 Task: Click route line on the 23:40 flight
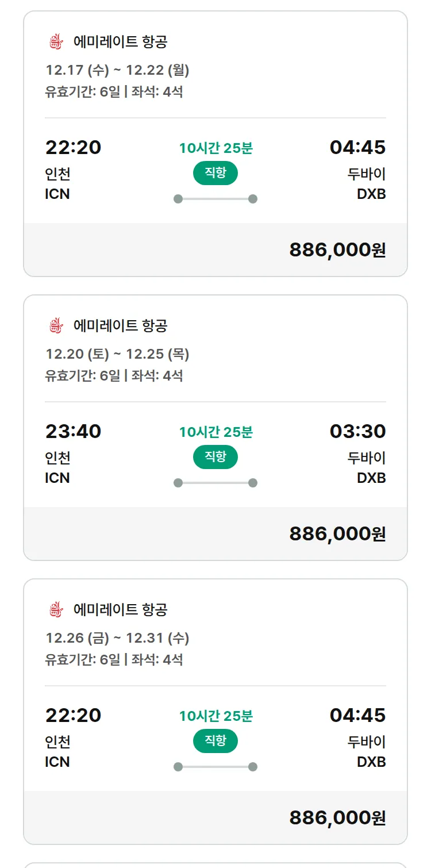(x=215, y=483)
